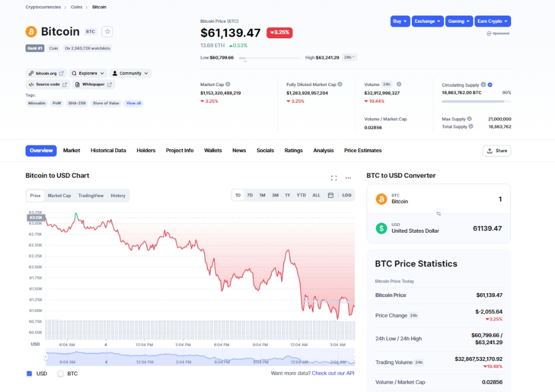
Task: Open the calendar date range picker
Action: coord(331,195)
